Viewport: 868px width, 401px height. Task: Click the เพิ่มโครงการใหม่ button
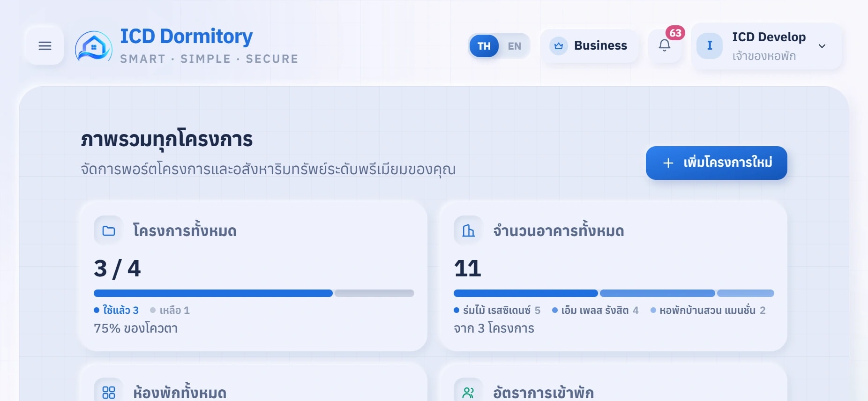[717, 163]
